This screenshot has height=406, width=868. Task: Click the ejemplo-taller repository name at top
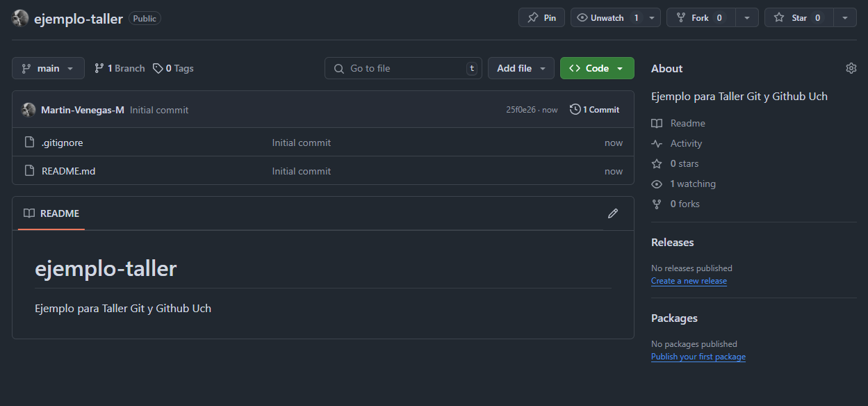pos(79,19)
